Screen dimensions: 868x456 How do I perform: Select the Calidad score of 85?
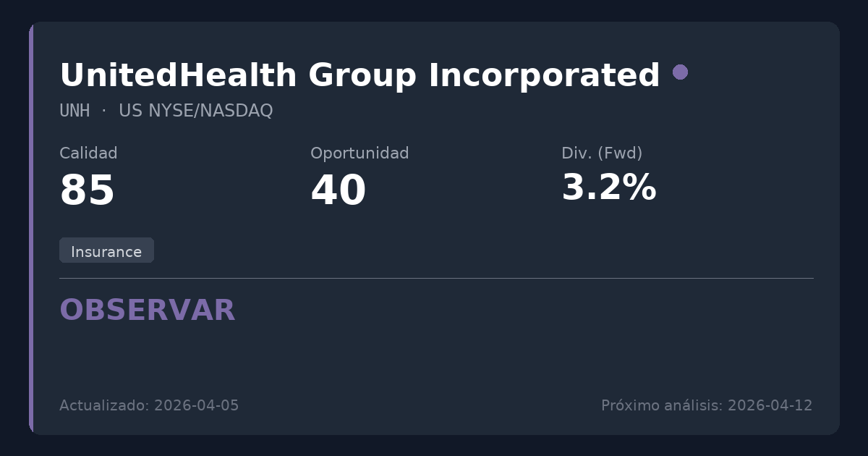87,191
